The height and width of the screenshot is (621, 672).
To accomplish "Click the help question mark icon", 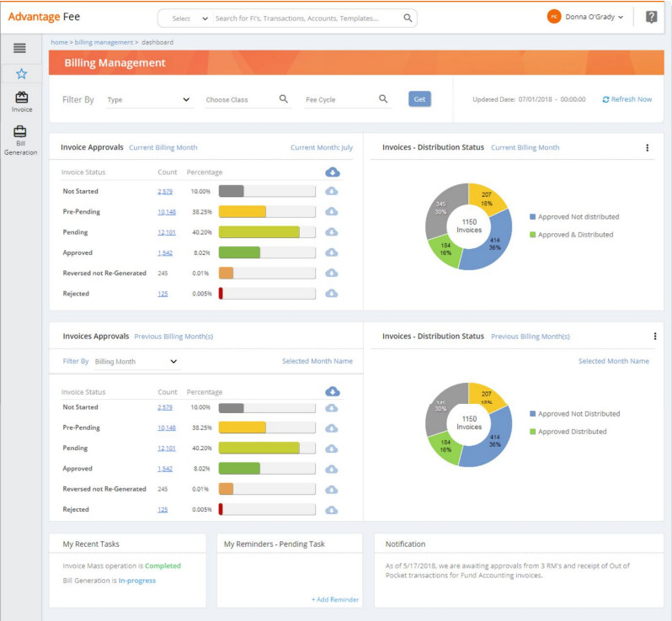I will pyautogui.click(x=651, y=17).
